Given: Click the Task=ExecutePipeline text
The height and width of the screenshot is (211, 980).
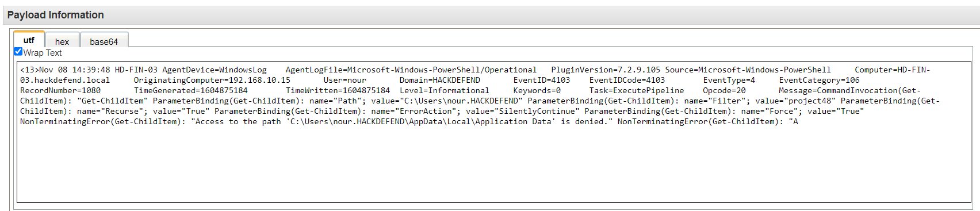Looking at the screenshot, I should 637,90.
